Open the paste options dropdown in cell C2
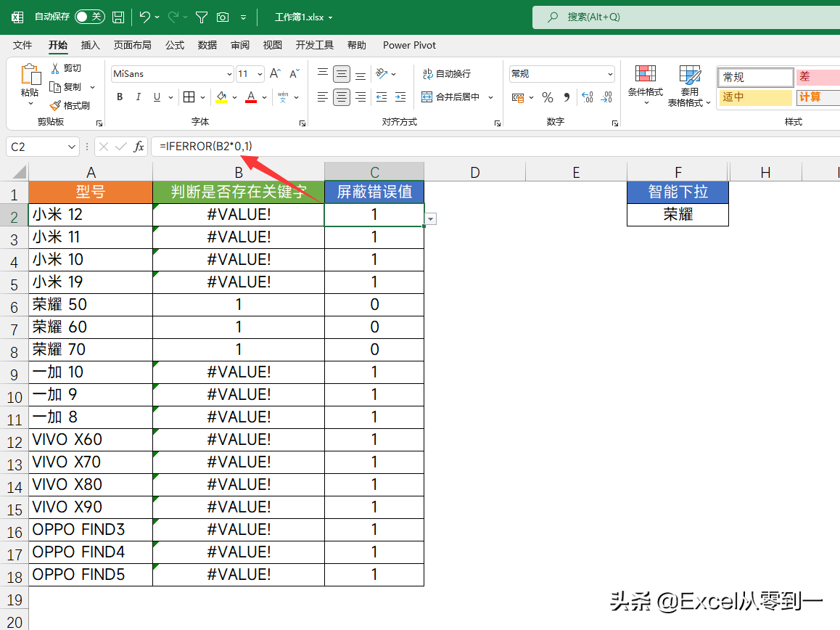This screenshot has width=840, height=630. tap(431, 218)
